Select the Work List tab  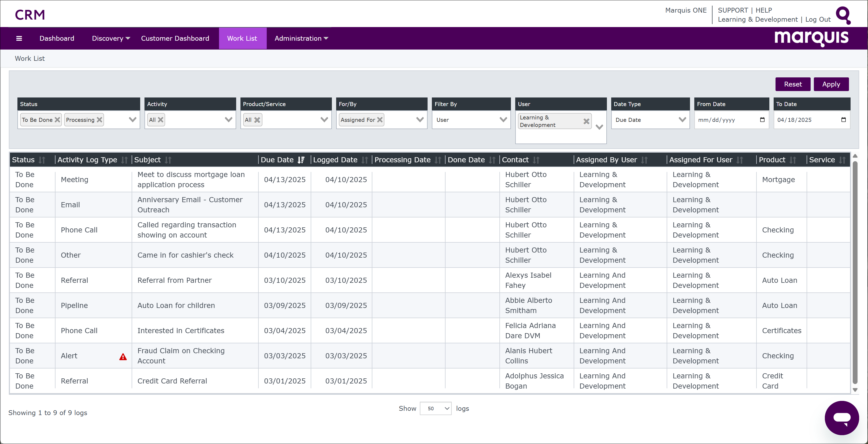[x=242, y=38]
